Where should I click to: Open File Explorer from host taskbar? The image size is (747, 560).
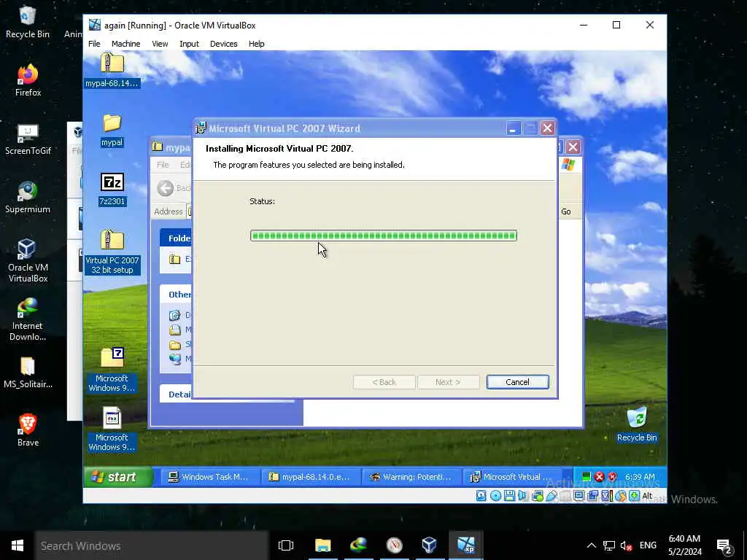click(322, 545)
